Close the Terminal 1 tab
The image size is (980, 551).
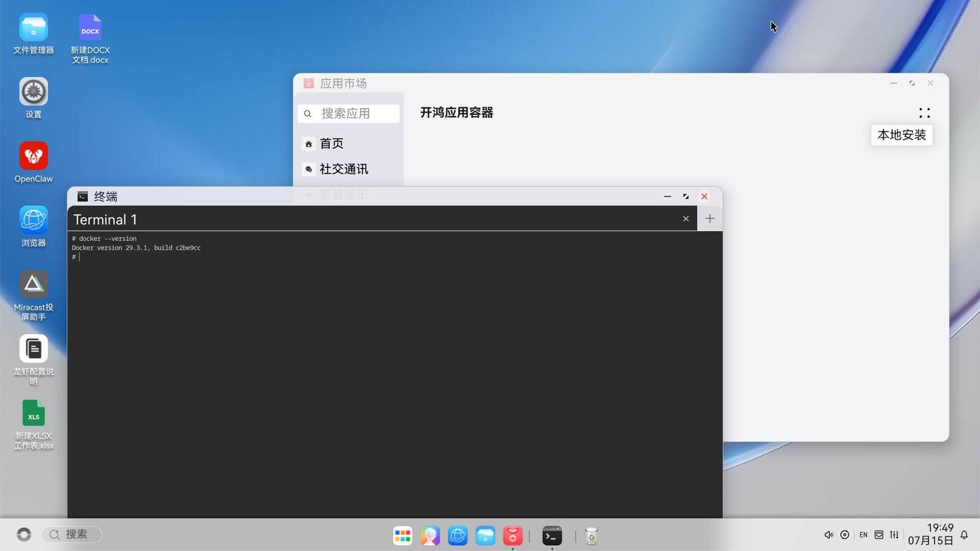686,218
